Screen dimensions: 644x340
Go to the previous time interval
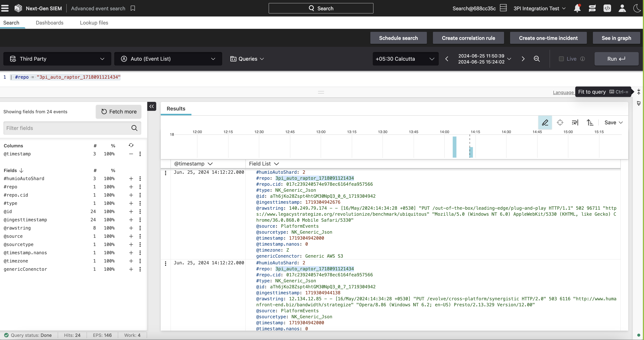tap(447, 59)
